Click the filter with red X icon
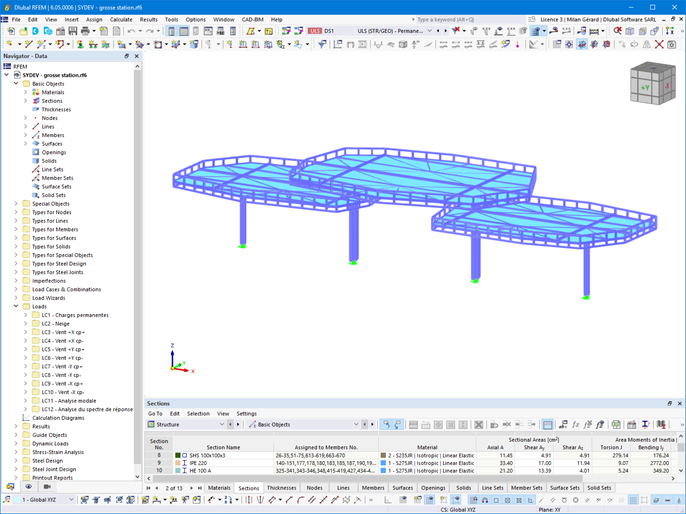The height and width of the screenshot is (514, 686). (456, 31)
